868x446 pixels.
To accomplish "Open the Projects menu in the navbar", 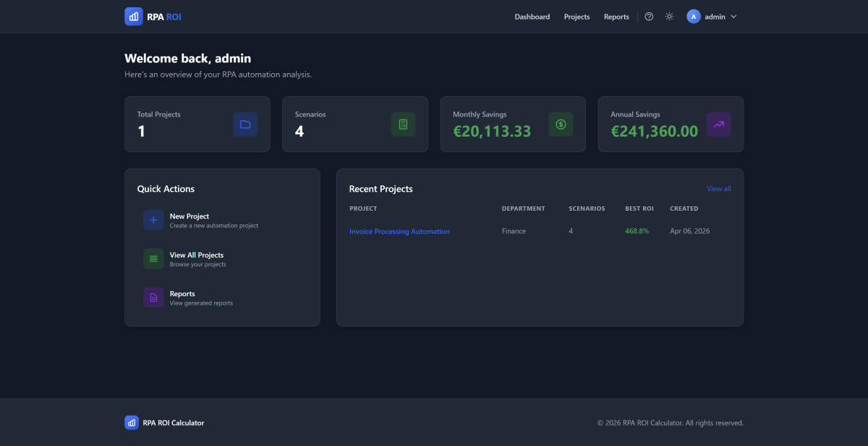I will click(x=576, y=16).
